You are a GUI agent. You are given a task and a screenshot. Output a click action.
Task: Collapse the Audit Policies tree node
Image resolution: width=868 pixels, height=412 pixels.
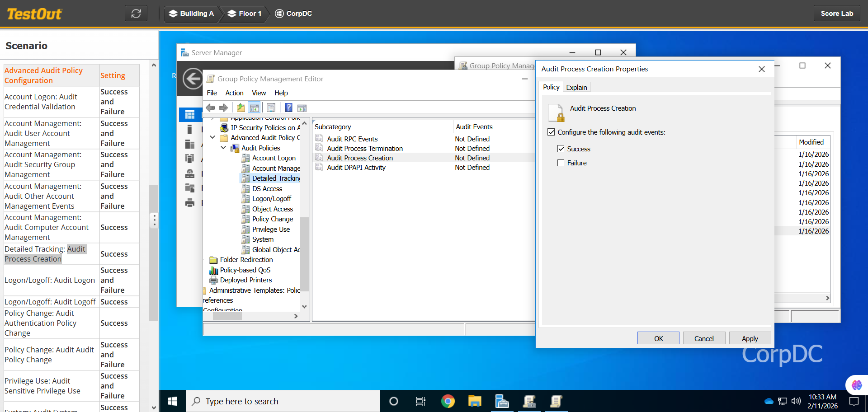tap(223, 148)
